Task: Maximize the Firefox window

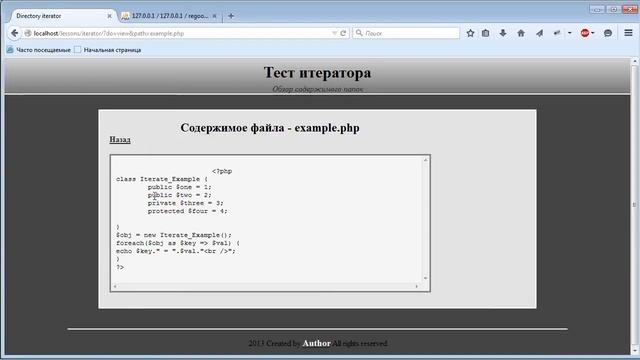Action: point(613,9)
